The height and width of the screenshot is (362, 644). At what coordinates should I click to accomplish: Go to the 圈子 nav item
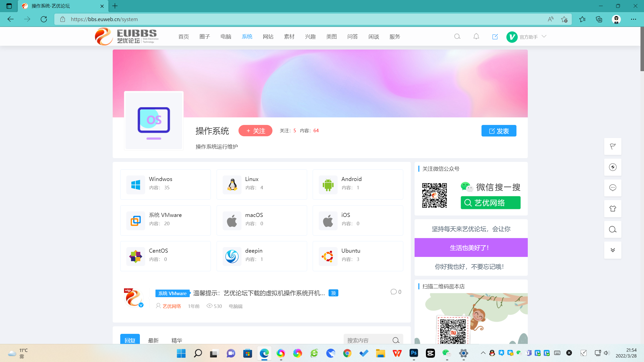tap(205, 37)
